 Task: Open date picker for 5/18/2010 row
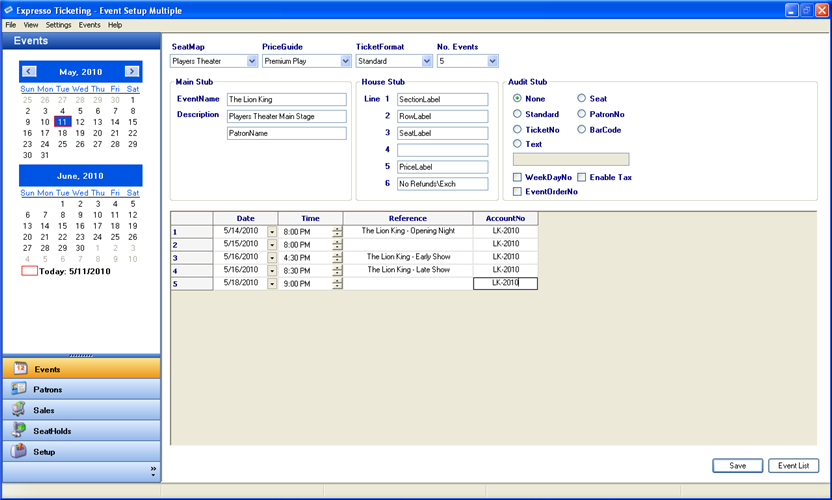click(272, 284)
